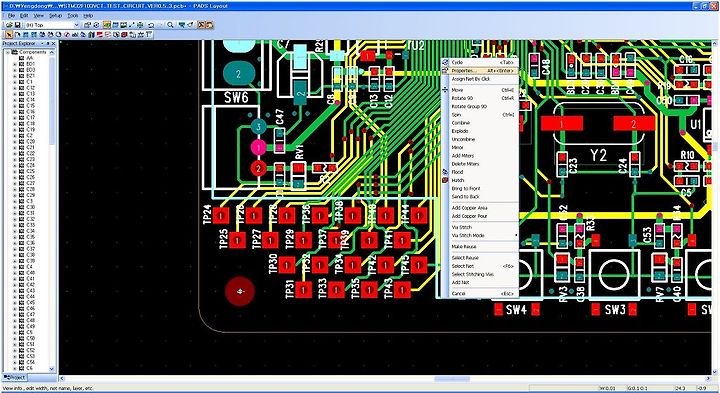Expand the C1 component node
720x393 pixels.
(x=15, y=82)
